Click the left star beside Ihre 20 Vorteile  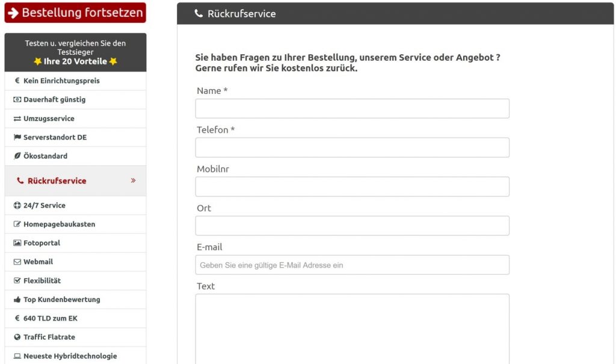[x=38, y=61]
